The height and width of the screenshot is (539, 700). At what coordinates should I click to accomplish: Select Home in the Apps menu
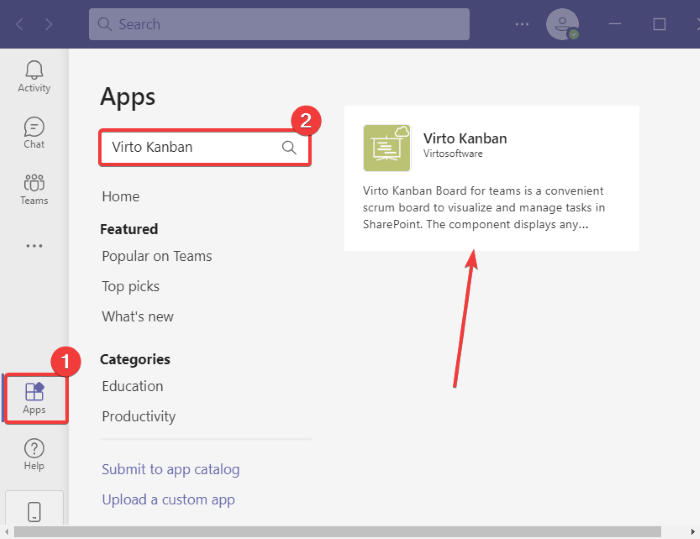pyautogui.click(x=121, y=196)
